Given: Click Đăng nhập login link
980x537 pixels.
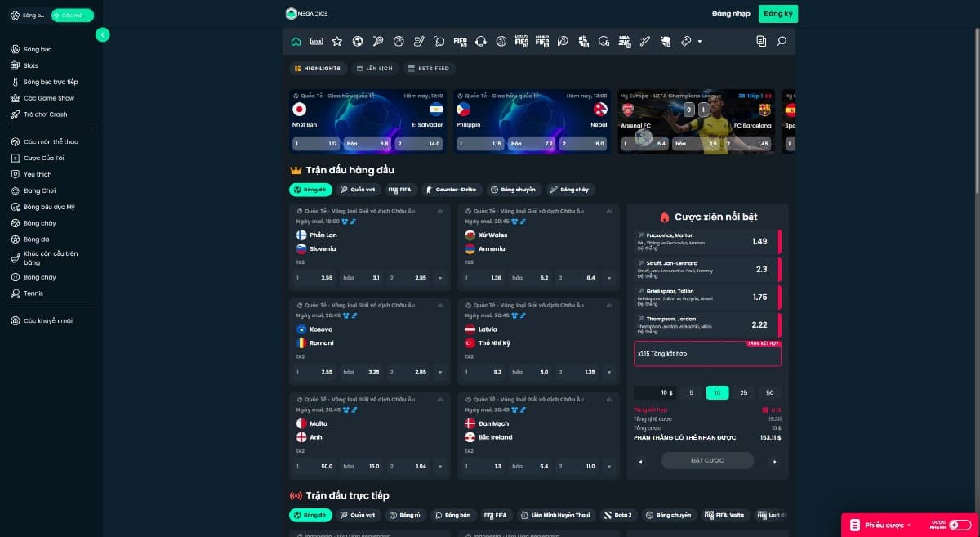Looking at the screenshot, I should click(x=731, y=14).
